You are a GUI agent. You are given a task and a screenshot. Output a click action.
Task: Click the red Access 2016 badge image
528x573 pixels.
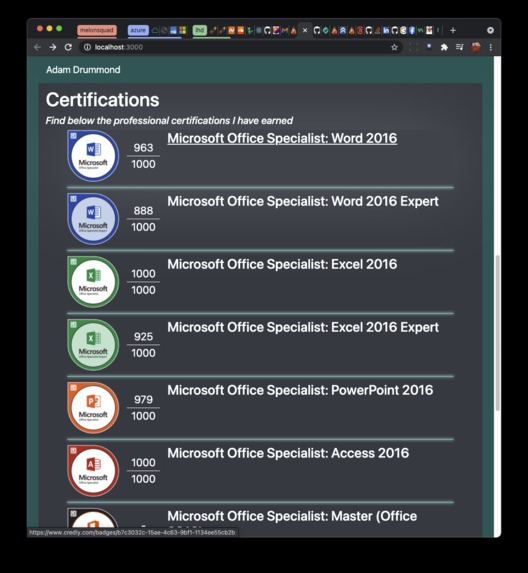coord(93,471)
